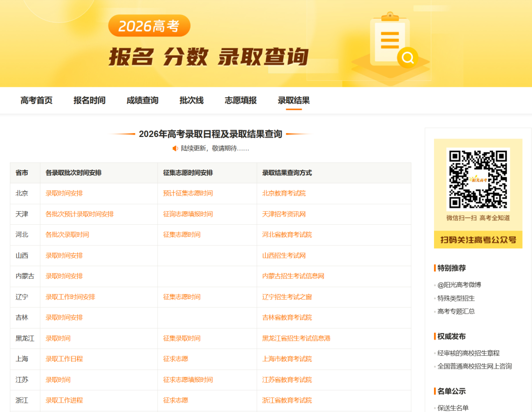Click the speaker announcement icon
This screenshot has width=532, height=412.
(175, 148)
